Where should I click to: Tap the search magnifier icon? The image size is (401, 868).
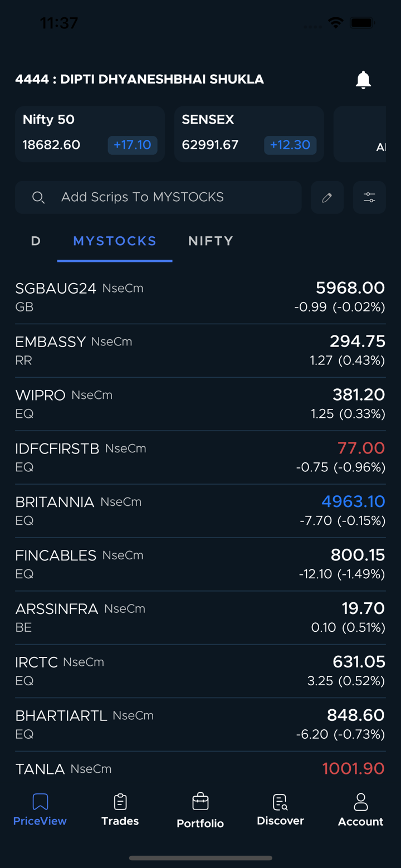(38, 197)
